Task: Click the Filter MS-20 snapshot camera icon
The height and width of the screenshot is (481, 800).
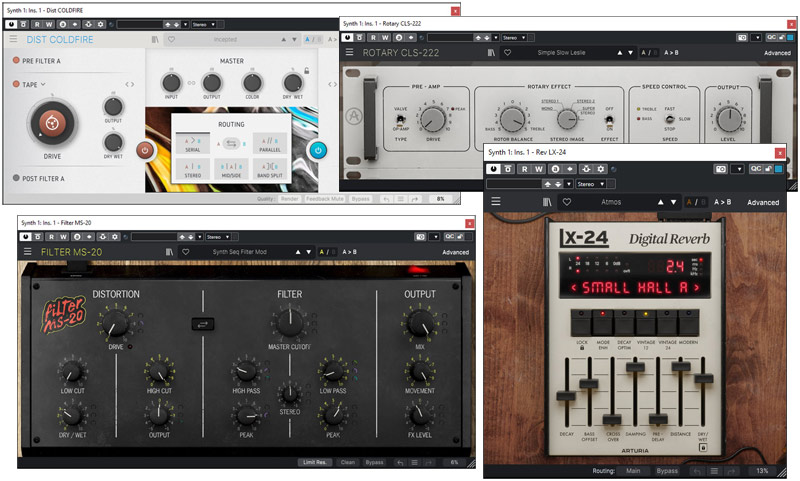Action: tap(421, 237)
